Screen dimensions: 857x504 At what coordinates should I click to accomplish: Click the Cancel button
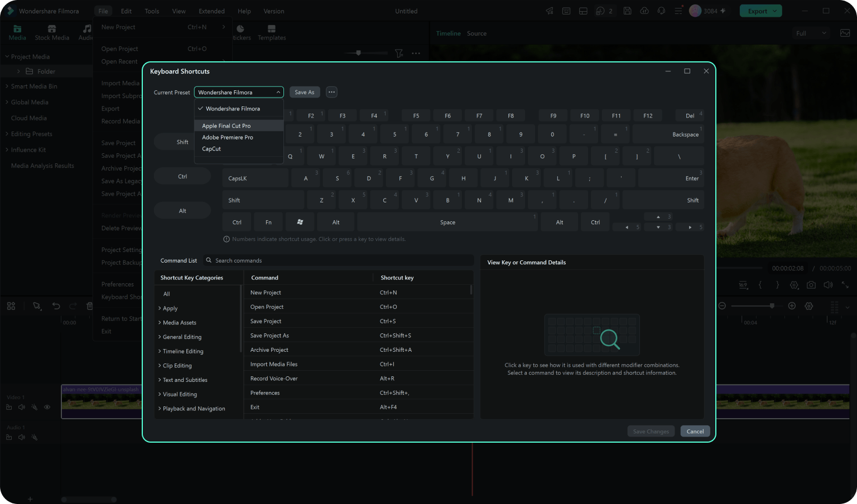[695, 432]
